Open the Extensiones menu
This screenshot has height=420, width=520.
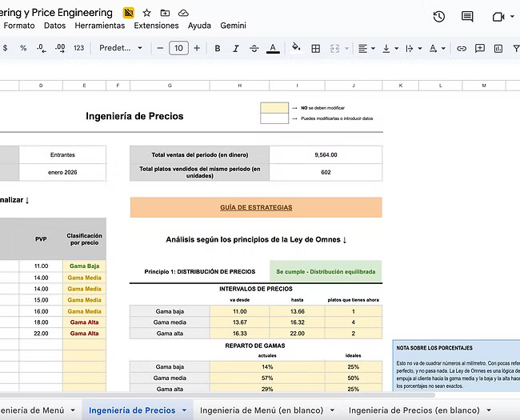(x=157, y=26)
